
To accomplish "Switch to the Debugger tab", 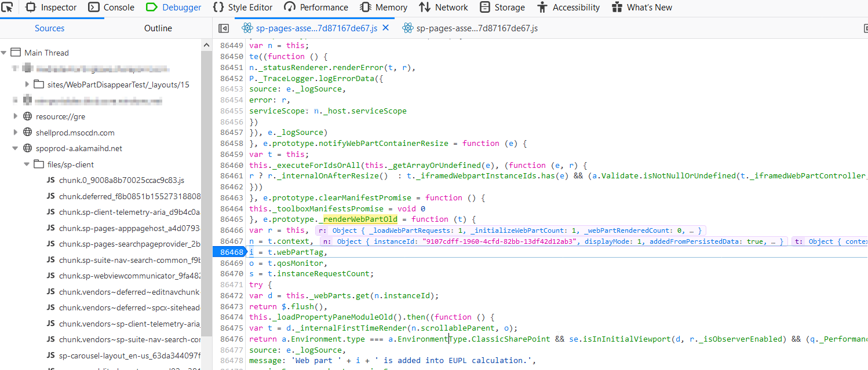I will coord(174,8).
